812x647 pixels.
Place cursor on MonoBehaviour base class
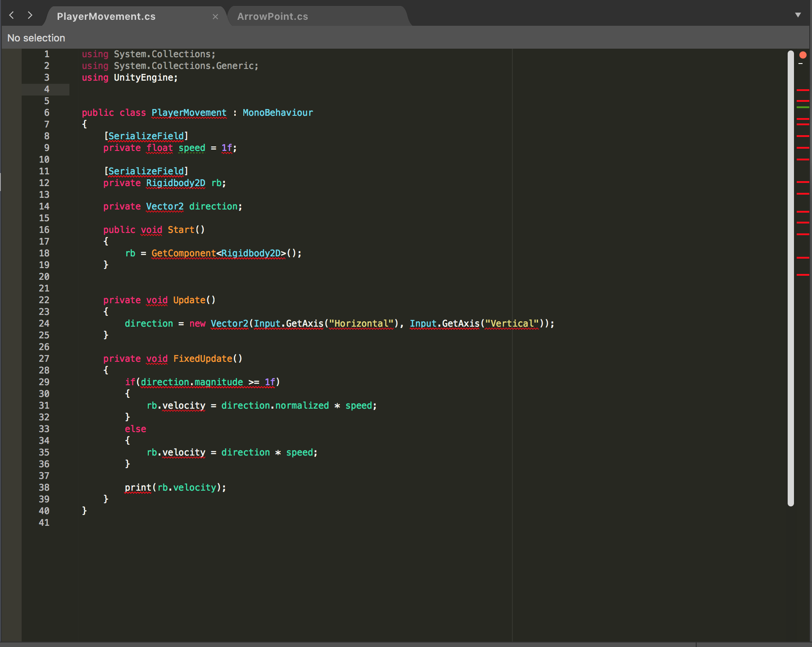278,113
